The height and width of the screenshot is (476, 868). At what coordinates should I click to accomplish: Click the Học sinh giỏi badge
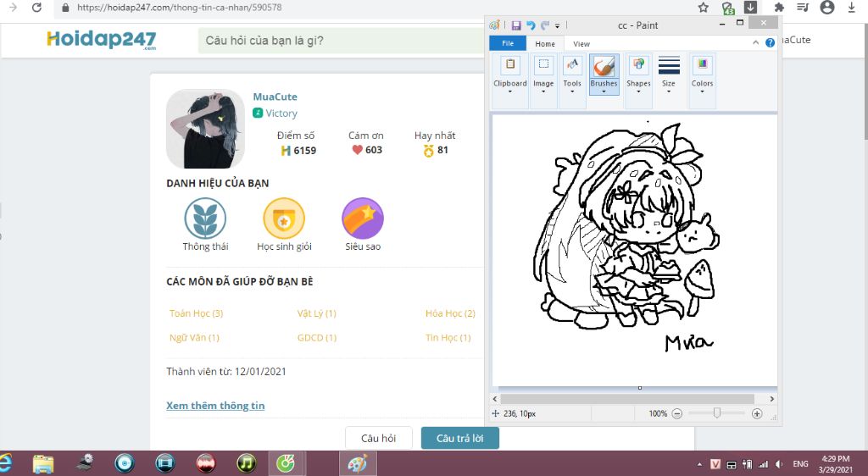284,219
